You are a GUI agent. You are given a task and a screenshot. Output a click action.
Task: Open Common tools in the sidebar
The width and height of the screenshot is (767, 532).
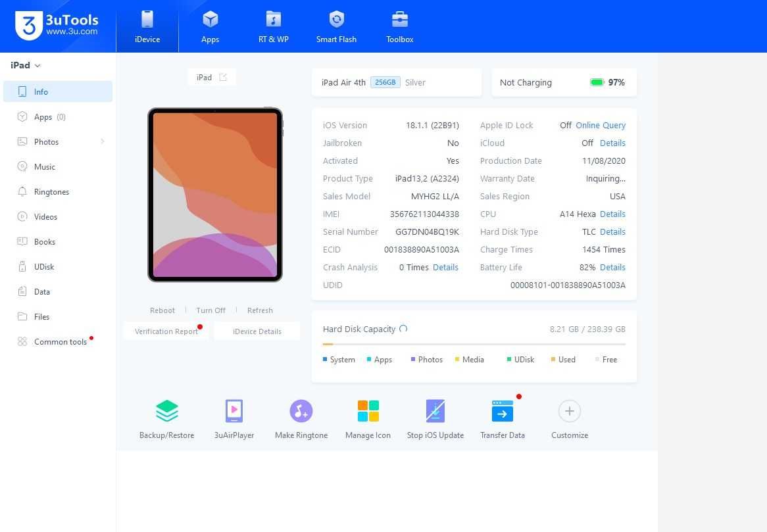[x=58, y=342]
